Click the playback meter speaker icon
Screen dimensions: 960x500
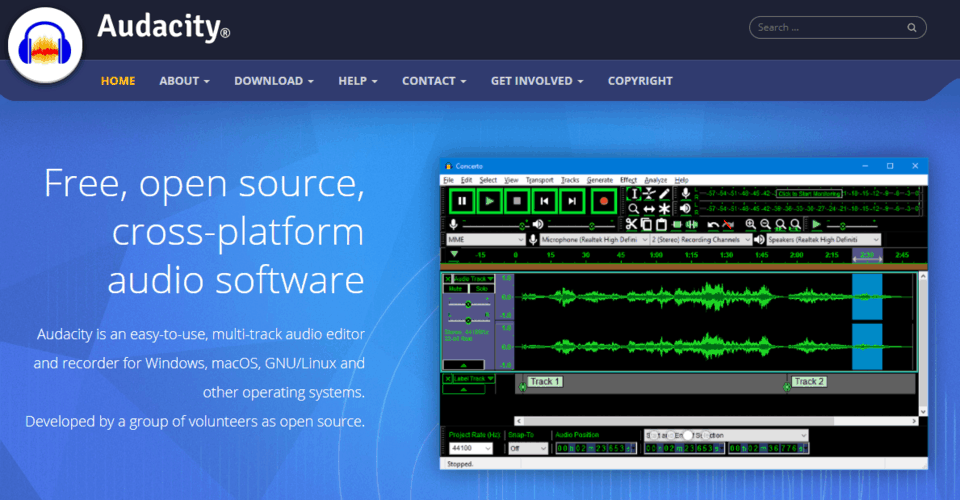point(686,209)
